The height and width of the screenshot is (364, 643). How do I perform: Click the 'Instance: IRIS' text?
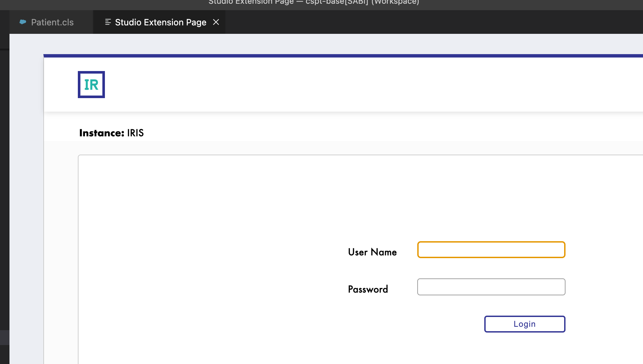coord(111,133)
